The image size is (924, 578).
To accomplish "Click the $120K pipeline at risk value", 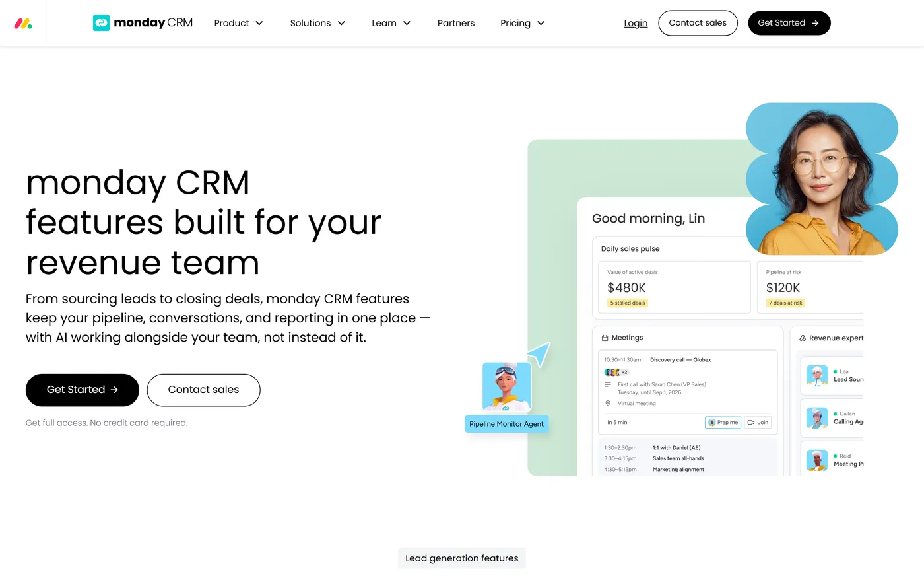I will pyautogui.click(x=783, y=287).
